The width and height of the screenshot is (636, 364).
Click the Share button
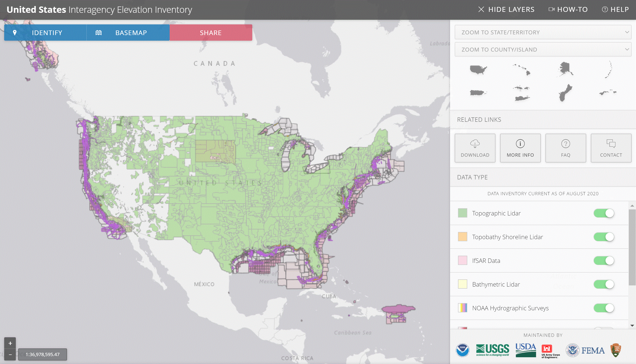click(211, 32)
